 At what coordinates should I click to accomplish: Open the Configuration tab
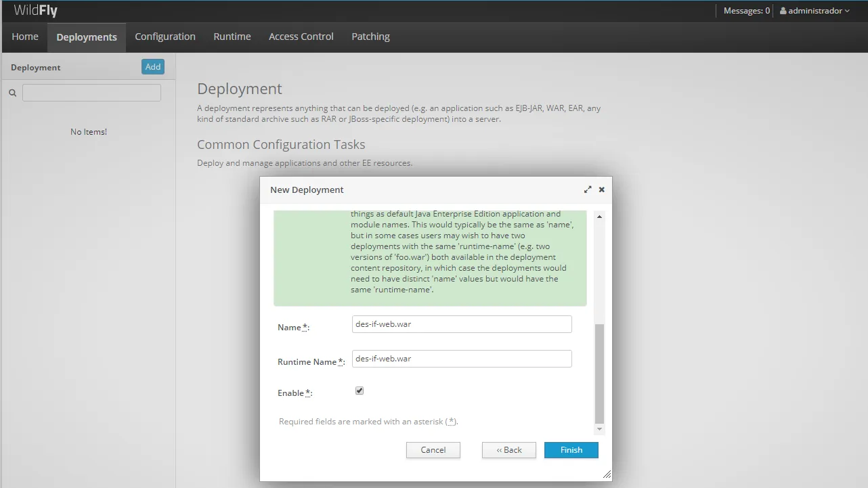coord(165,37)
